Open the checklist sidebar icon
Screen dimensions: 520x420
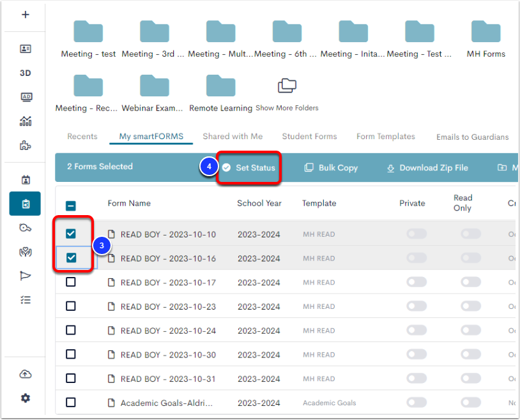(x=26, y=300)
